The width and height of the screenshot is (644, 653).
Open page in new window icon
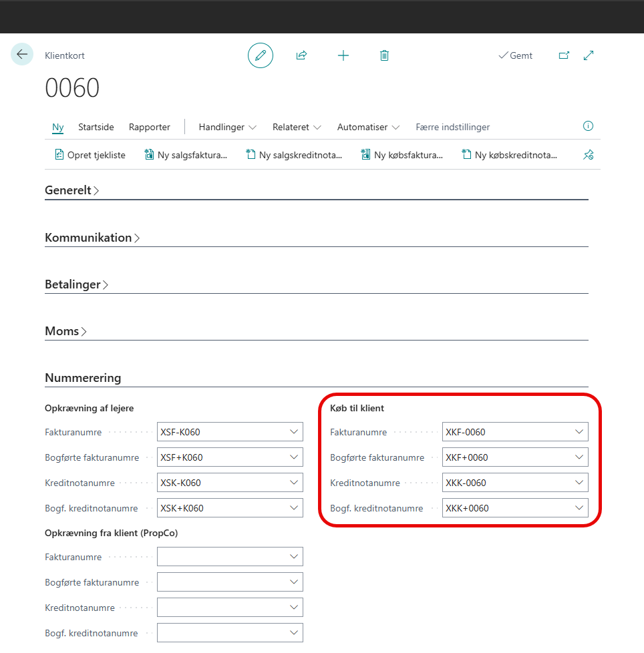[x=564, y=55]
